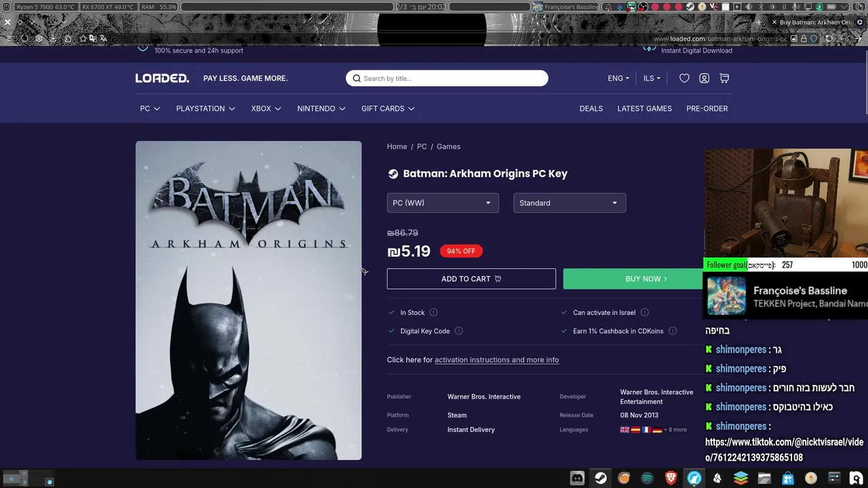The image size is (868, 488).
Task: Open the ENG language dropdown
Action: [618, 79]
